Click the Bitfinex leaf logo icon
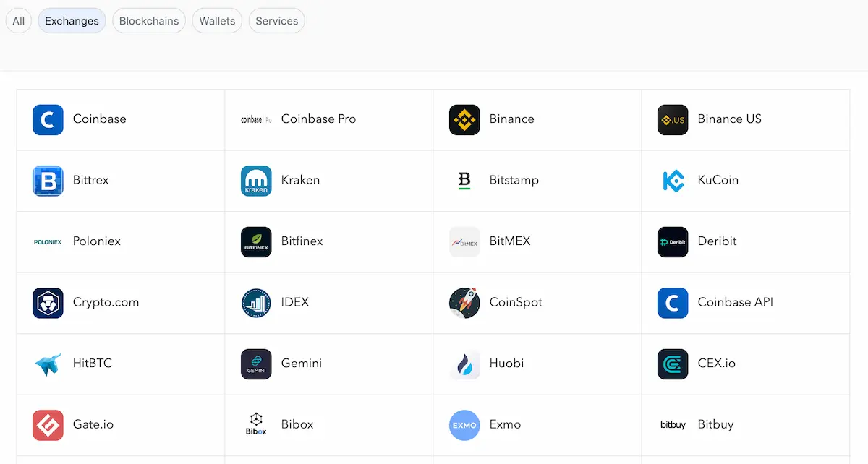Image resolution: width=868 pixels, height=464 pixels. tap(256, 242)
